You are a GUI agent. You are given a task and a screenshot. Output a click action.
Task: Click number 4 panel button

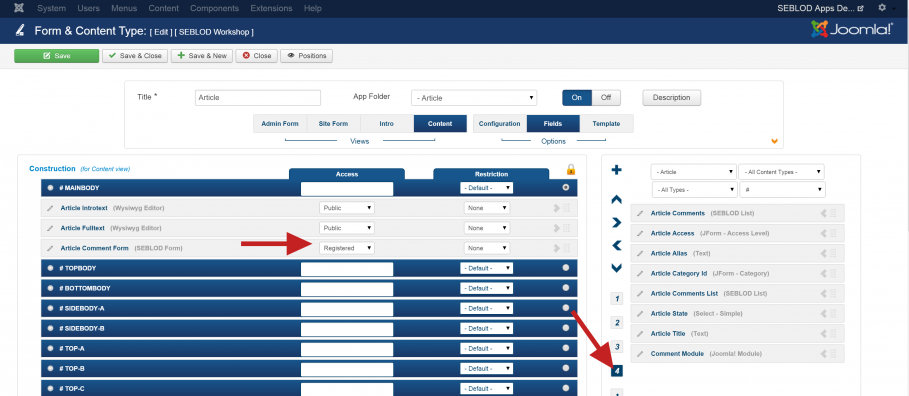(x=617, y=370)
